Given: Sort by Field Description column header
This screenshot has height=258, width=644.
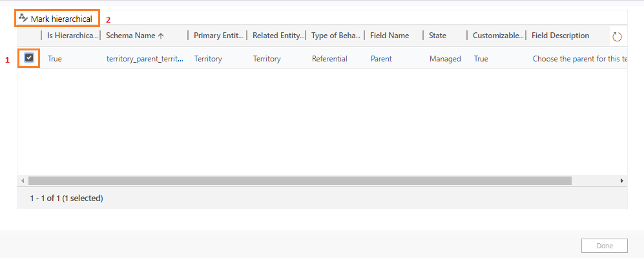Looking at the screenshot, I should [x=560, y=36].
